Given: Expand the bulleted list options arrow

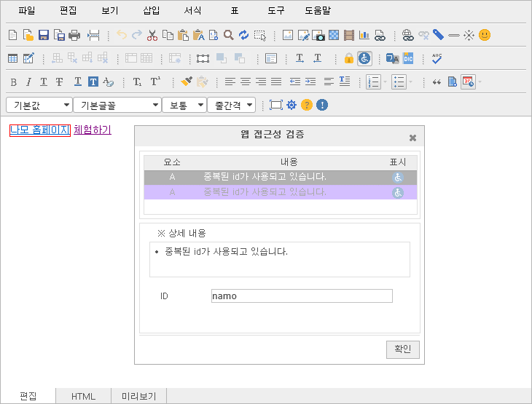Looking at the screenshot, I should point(410,82).
